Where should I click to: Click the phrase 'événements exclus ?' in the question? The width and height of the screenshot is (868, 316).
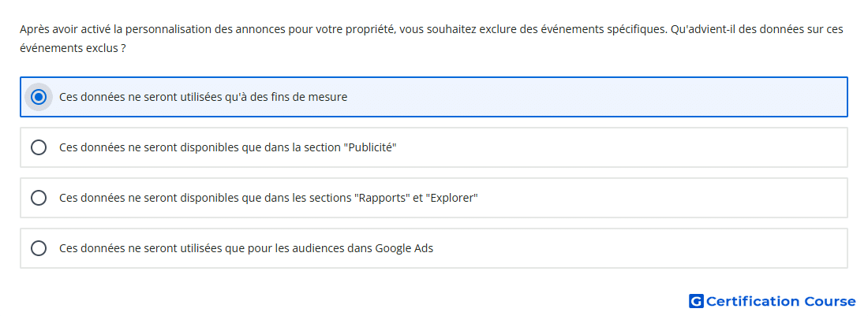tap(73, 49)
